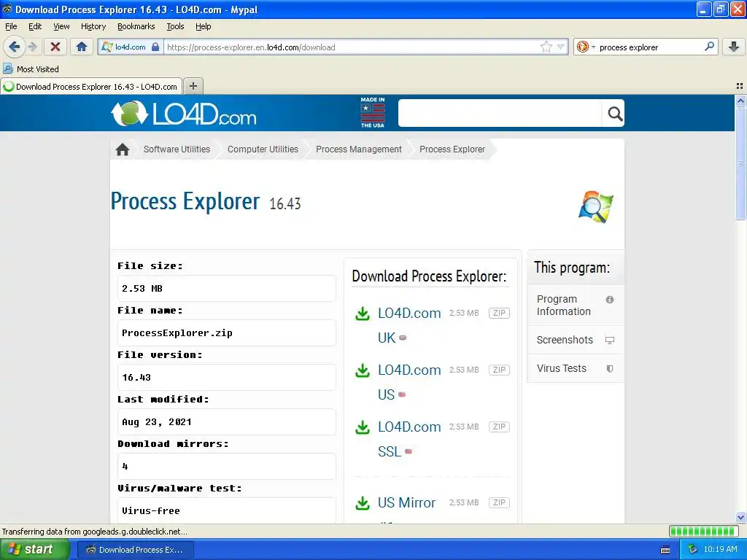Click download arrow icon for SSL mirror

363,427
